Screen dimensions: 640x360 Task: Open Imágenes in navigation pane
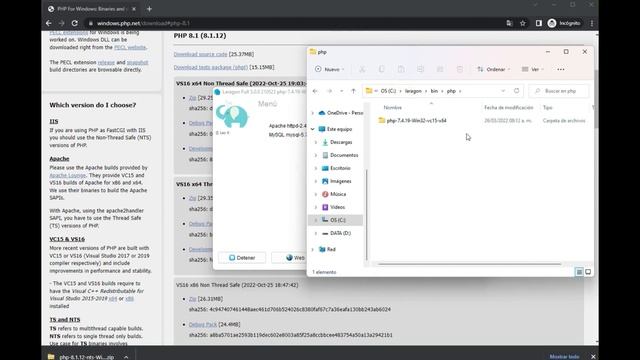tap(337, 181)
